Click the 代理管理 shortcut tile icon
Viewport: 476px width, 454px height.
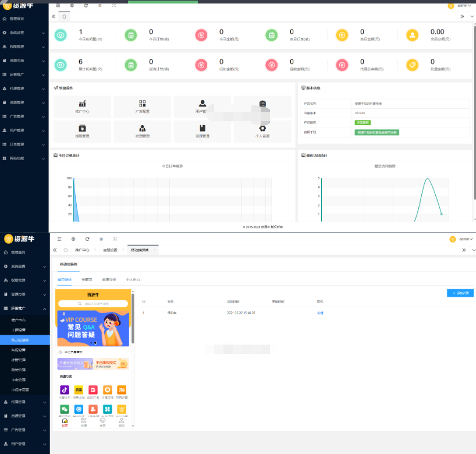(x=143, y=128)
